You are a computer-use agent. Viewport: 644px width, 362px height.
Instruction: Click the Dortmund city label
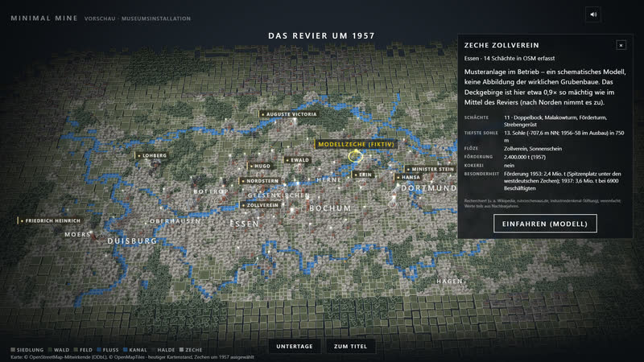tap(429, 188)
